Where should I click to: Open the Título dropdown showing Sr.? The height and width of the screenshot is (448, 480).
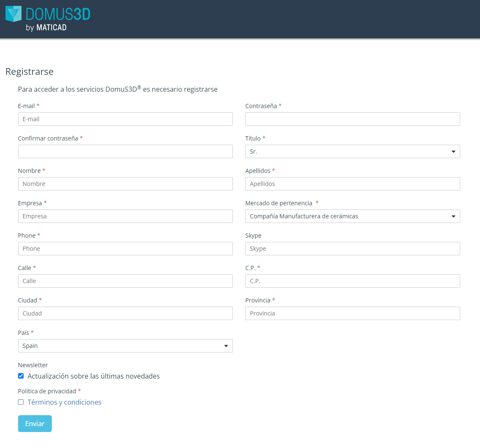click(353, 151)
